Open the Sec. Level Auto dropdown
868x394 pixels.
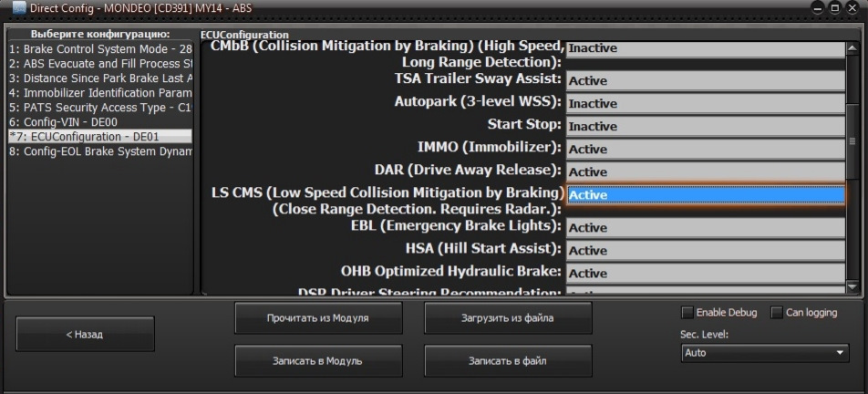pyautogui.click(x=764, y=352)
